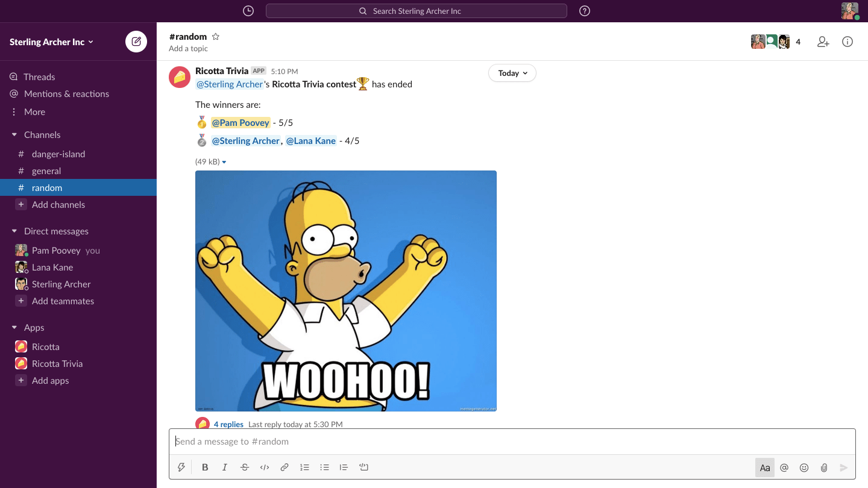868x488 pixels.
Task: Click the @Pam Poovey mention
Action: [x=241, y=123]
